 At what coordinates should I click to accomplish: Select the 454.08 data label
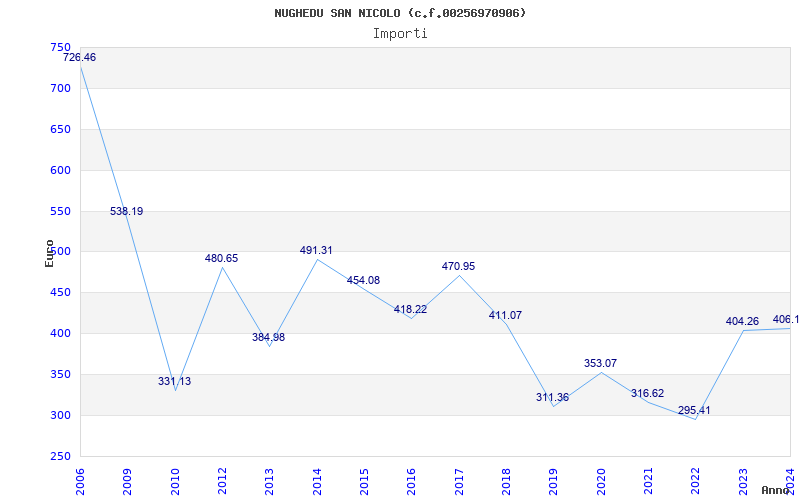(x=363, y=280)
